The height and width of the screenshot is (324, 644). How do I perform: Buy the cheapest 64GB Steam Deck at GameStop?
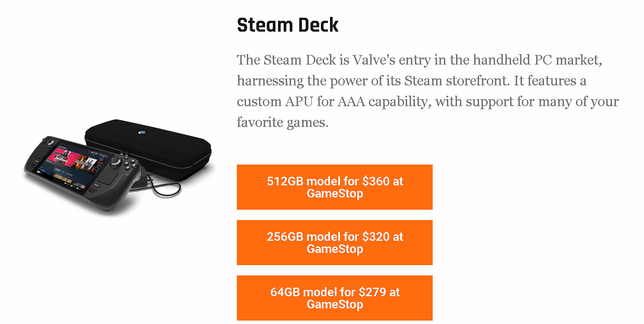click(x=334, y=298)
